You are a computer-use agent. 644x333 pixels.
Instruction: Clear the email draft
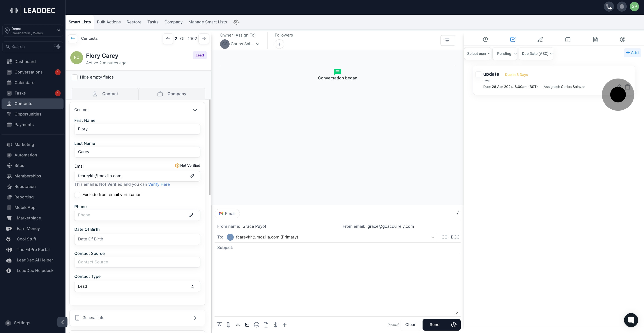[x=410, y=324]
